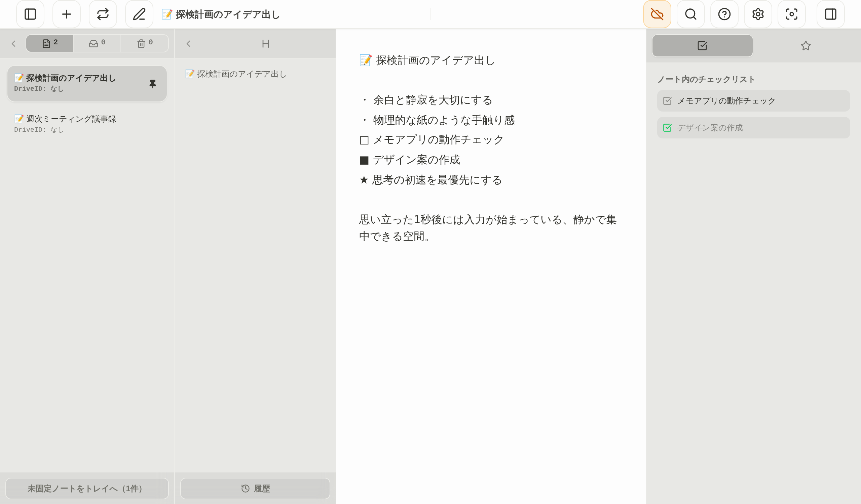The image size is (861, 504).
Task: Open settings gear icon
Action: (758, 14)
